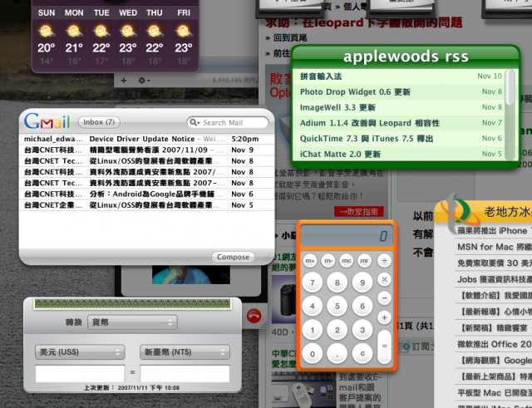Click calculator 9 key
The width and height of the screenshot is (532, 408).
[x=362, y=283]
